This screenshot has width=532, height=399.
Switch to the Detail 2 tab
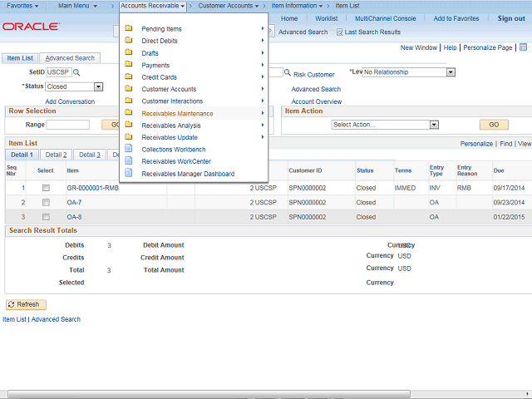[56, 155]
